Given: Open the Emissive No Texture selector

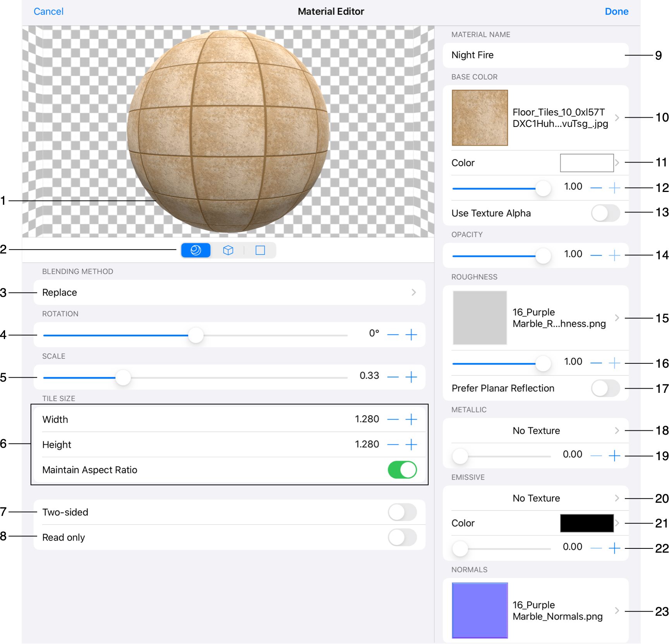Looking at the screenshot, I should click(x=536, y=498).
